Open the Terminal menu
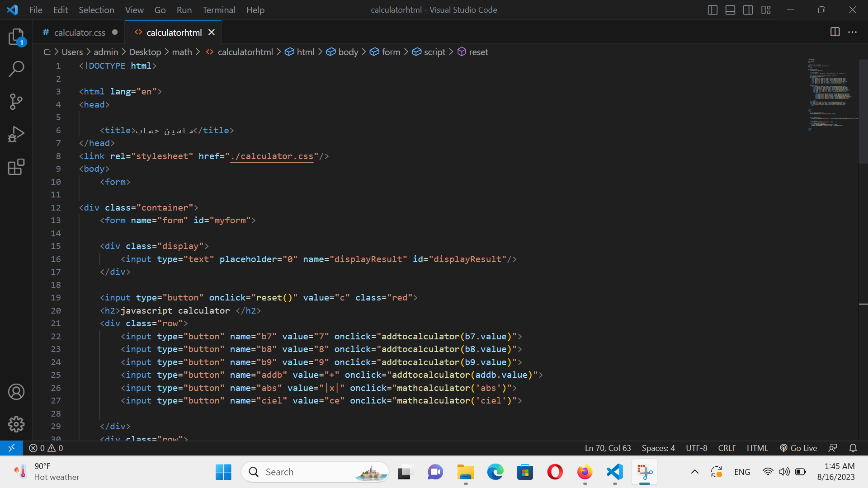868x488 pixels. [x=219, y=10]
